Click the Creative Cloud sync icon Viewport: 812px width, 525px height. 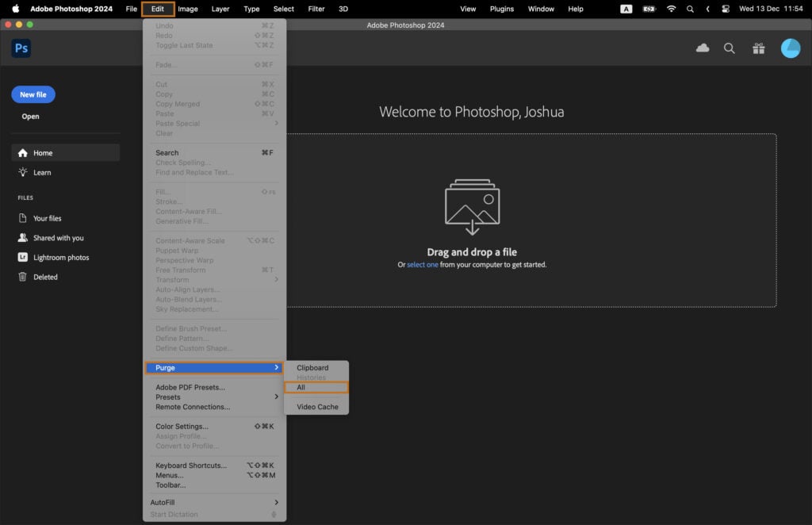703,48
